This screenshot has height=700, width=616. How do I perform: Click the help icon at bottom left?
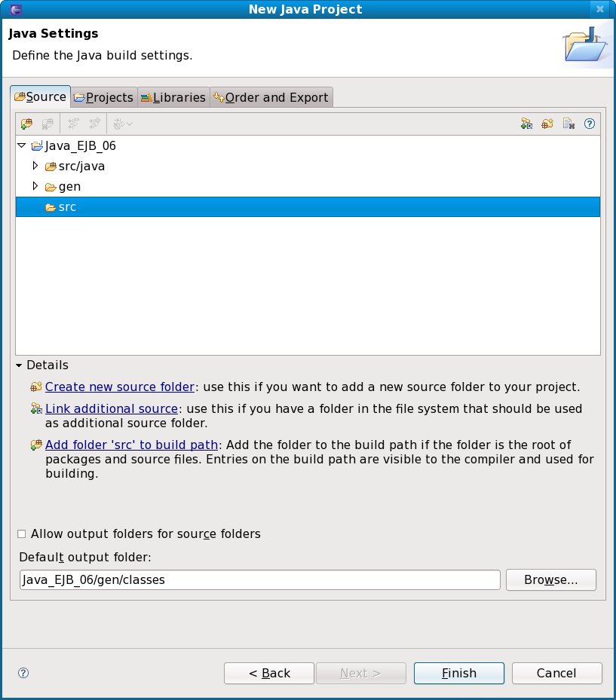pos(23,673)
